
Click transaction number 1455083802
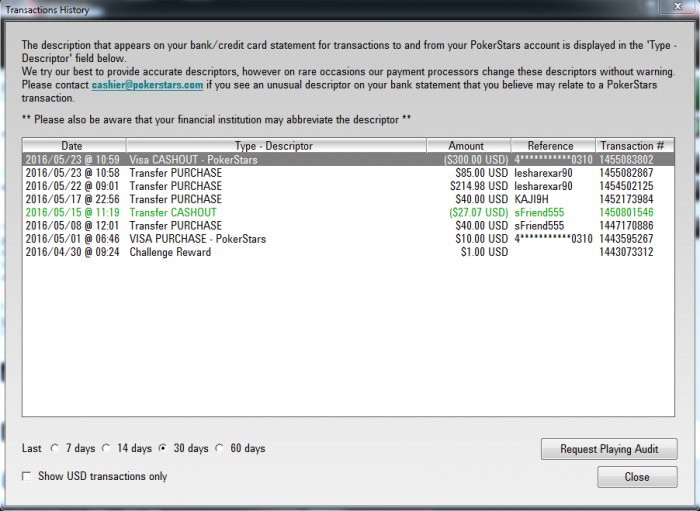point(626,159)
